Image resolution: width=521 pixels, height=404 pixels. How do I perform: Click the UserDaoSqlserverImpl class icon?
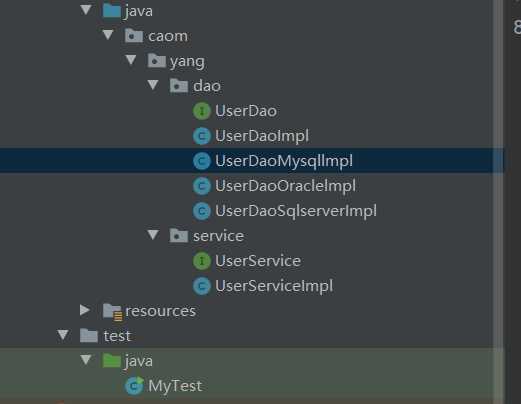click(x=202, y=211)
